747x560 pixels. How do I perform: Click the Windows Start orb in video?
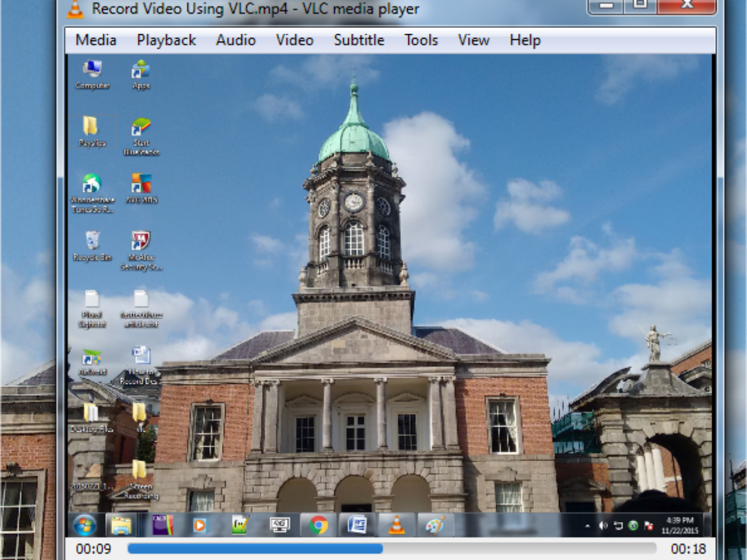click(x=85, y=525)
